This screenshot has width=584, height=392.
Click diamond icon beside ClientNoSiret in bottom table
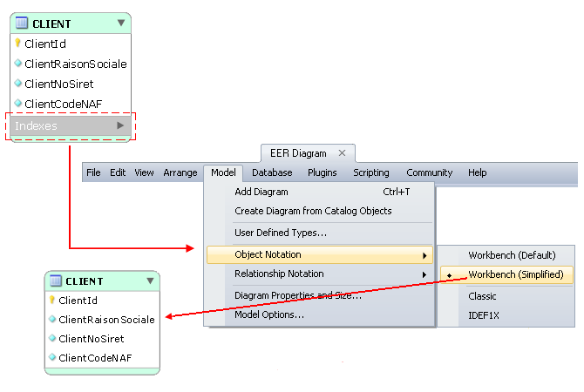(52, 338)
